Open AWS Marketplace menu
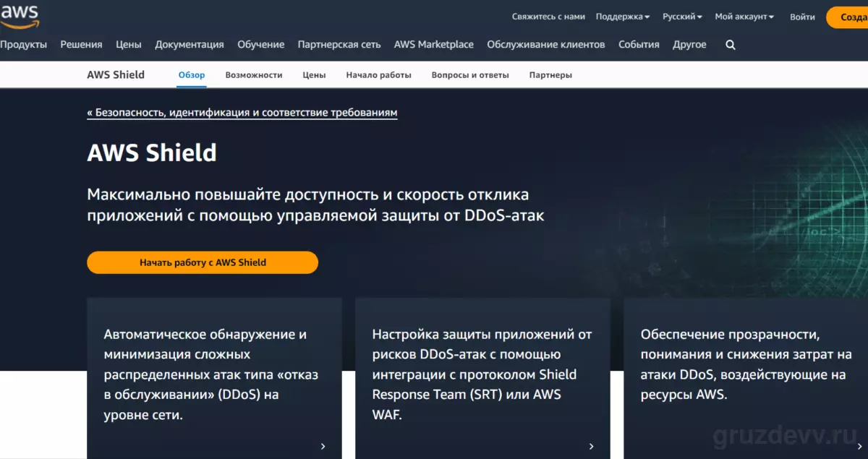 coord(434,45)
